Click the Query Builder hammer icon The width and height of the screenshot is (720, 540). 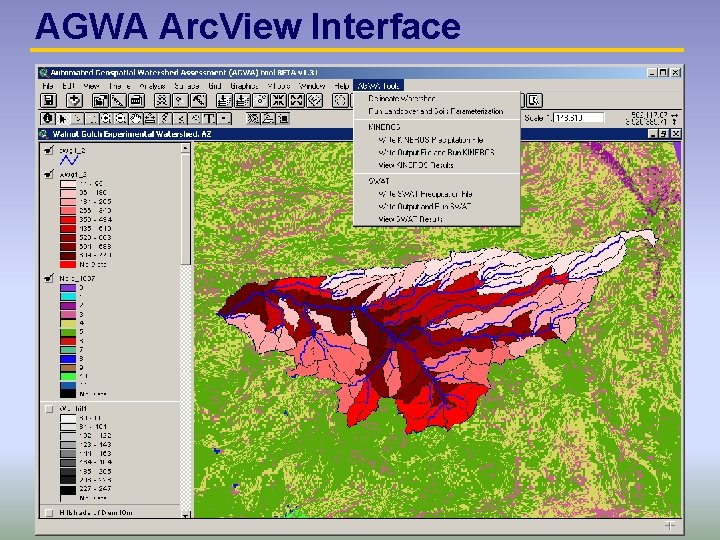[x=198, y=100]
